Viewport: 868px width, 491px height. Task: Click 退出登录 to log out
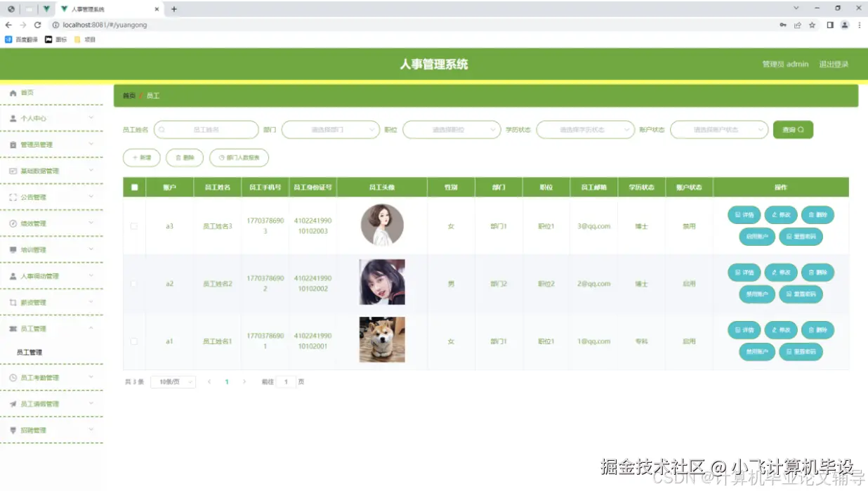834,64
